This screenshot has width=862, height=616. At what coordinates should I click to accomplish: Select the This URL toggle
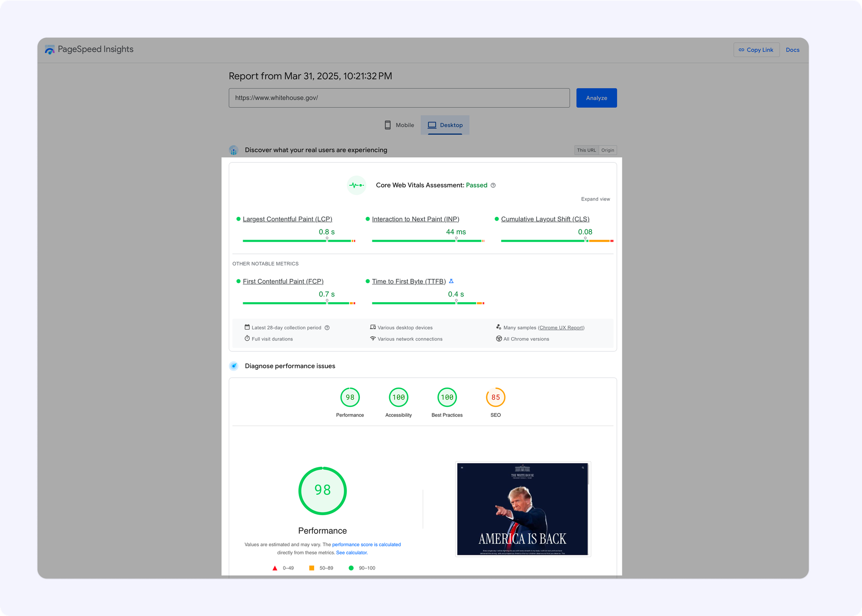(x=586, y=150)
